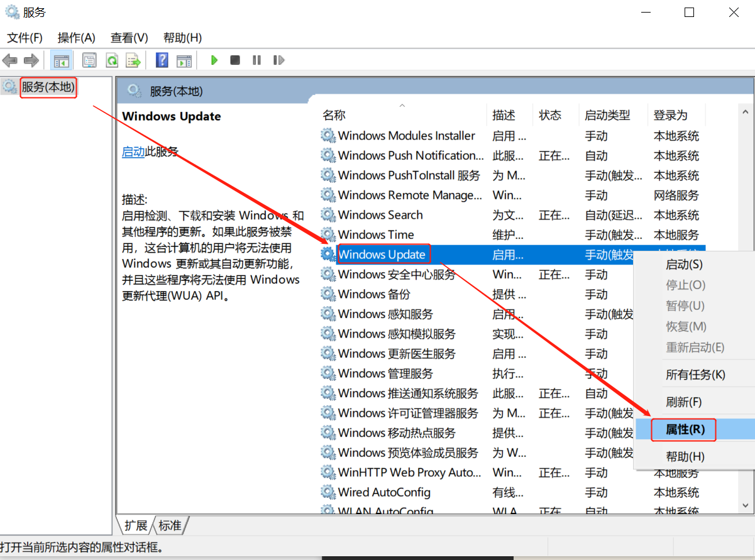The height and width of the screenshot is (560, 755).
Task: Click gear icon beside Windows Time
Action: 328,234
